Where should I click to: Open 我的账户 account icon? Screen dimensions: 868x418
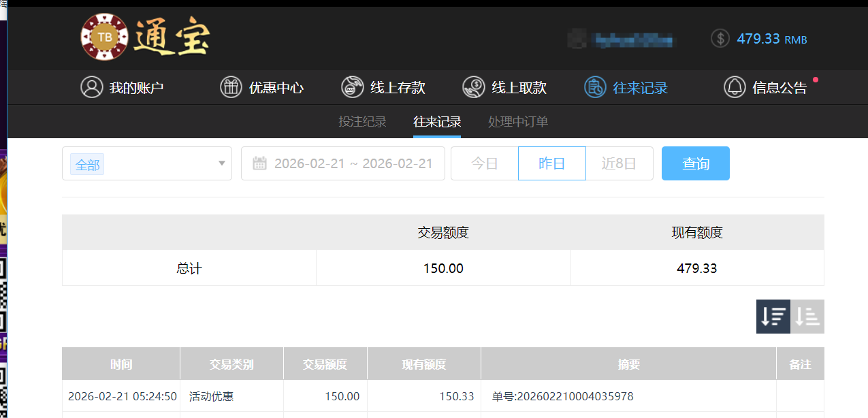pos(92,87)
